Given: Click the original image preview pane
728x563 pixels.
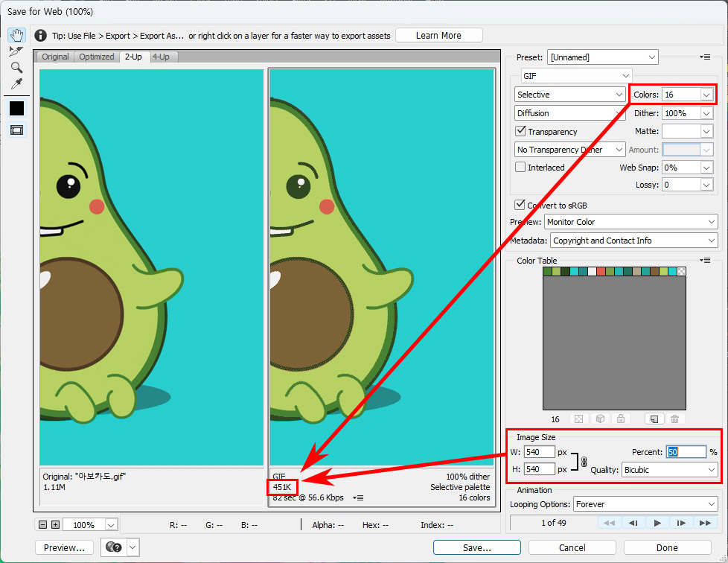Looking at the screenshot, I should (x=152, y=267).
